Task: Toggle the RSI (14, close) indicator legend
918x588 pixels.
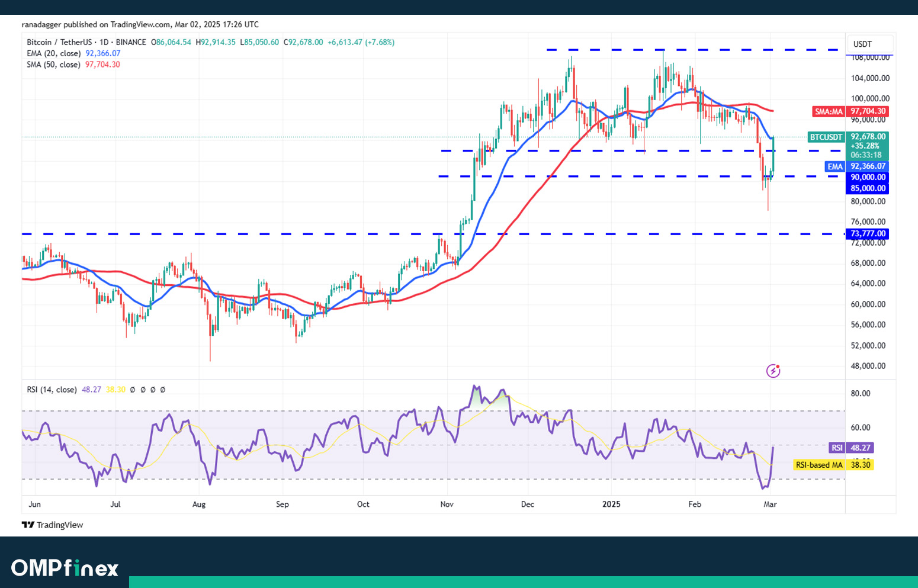Action: tap(52, 390)
